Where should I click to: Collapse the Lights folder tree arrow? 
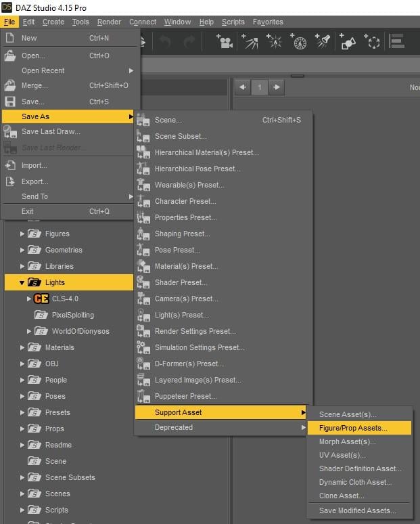coord(22,283)
